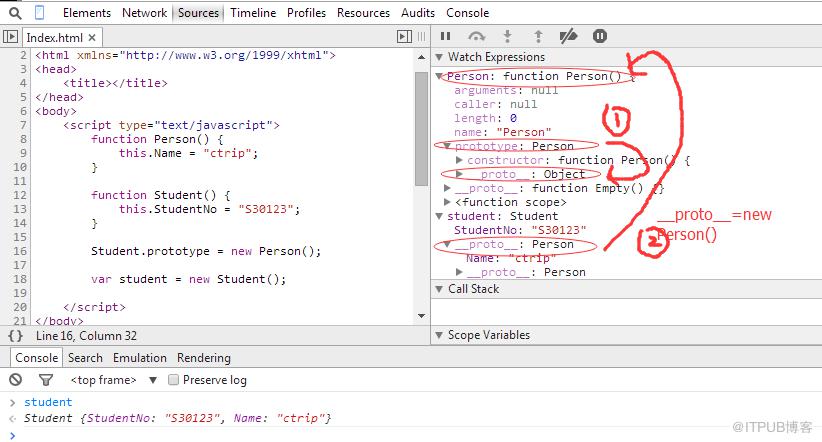Open the top frame context dropdown

pos(114,380)
